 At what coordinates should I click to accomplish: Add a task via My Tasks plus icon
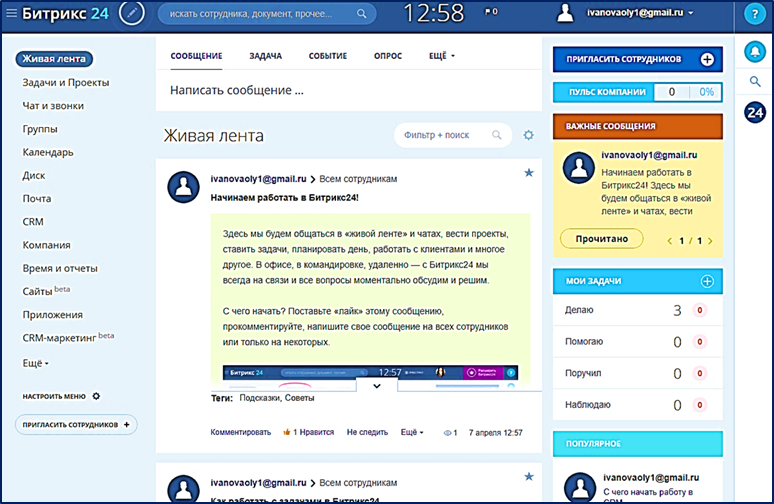pyautogui.click(x=707, y=281)
